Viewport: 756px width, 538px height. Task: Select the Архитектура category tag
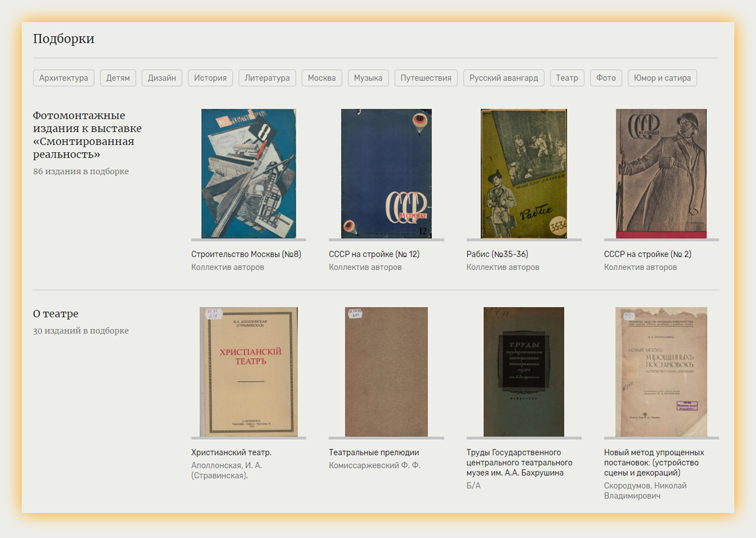click(63, 78)
